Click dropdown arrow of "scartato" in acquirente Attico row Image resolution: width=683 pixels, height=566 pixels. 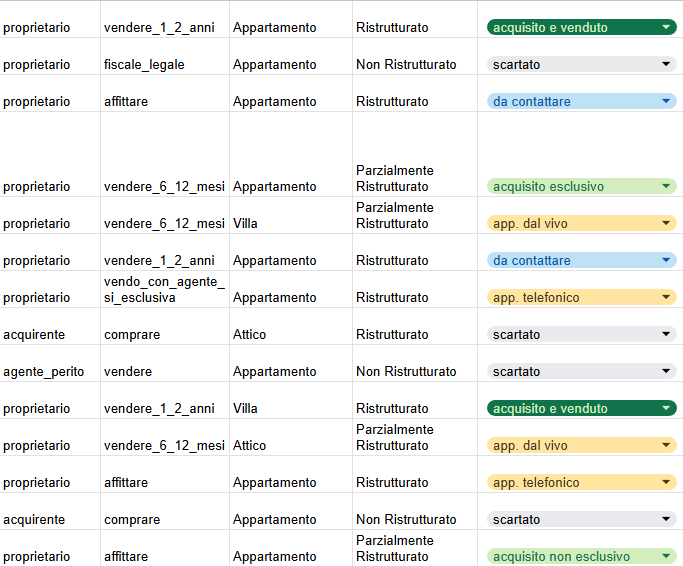click(667, 335)
